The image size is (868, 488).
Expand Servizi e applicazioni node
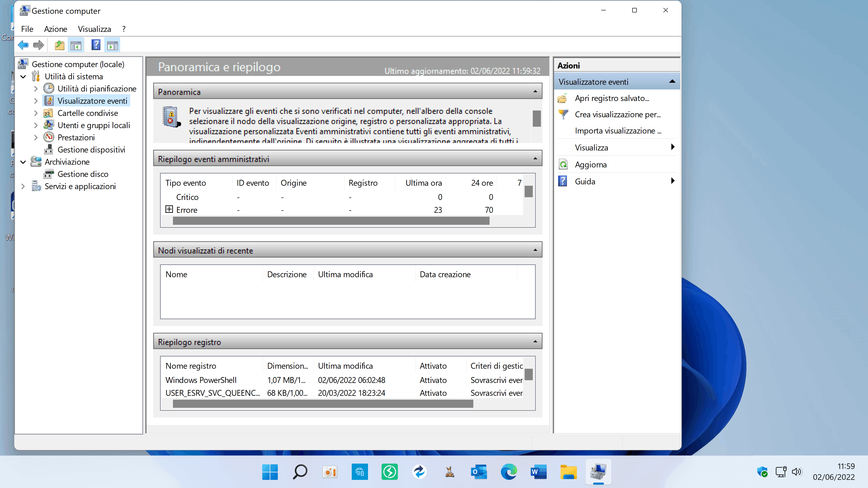point(23,186)
